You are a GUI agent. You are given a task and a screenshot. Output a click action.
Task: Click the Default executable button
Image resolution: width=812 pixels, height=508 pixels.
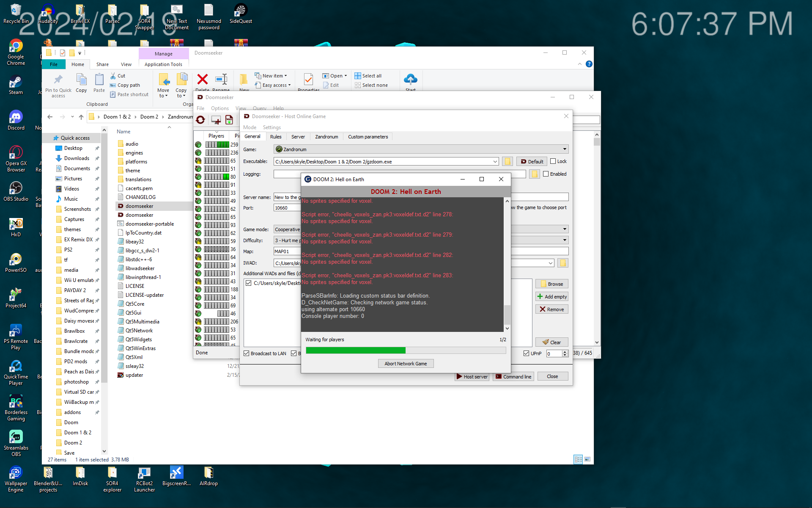point(532,162)
